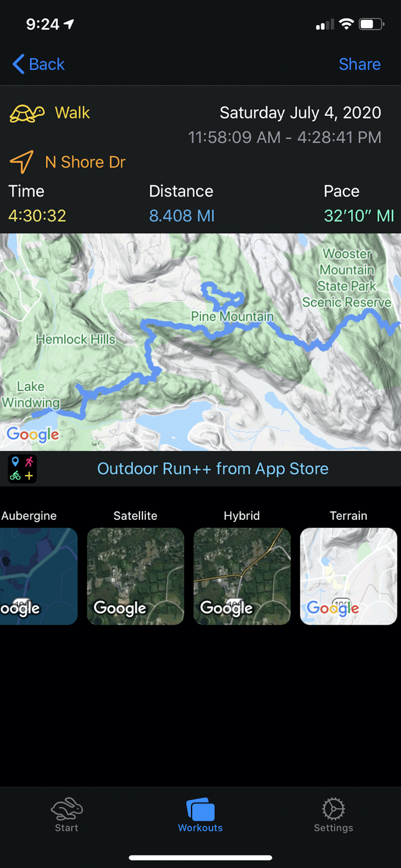
Task: Tap the yellow turtle Walk icon
Action: 27,114
